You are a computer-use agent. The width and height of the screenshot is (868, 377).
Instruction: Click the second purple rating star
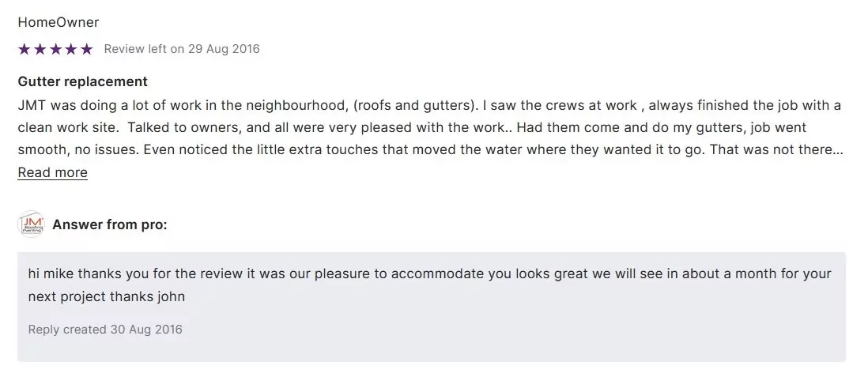tap(40, 49)
